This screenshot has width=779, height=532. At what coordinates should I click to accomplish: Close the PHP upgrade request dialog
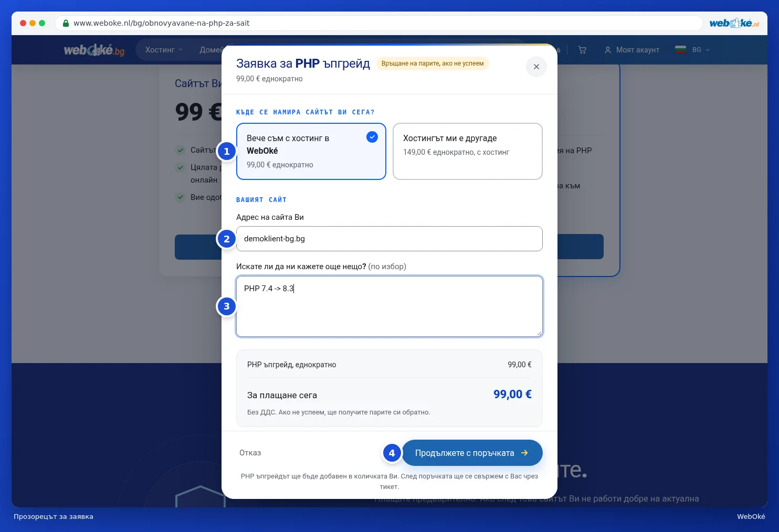536,67
